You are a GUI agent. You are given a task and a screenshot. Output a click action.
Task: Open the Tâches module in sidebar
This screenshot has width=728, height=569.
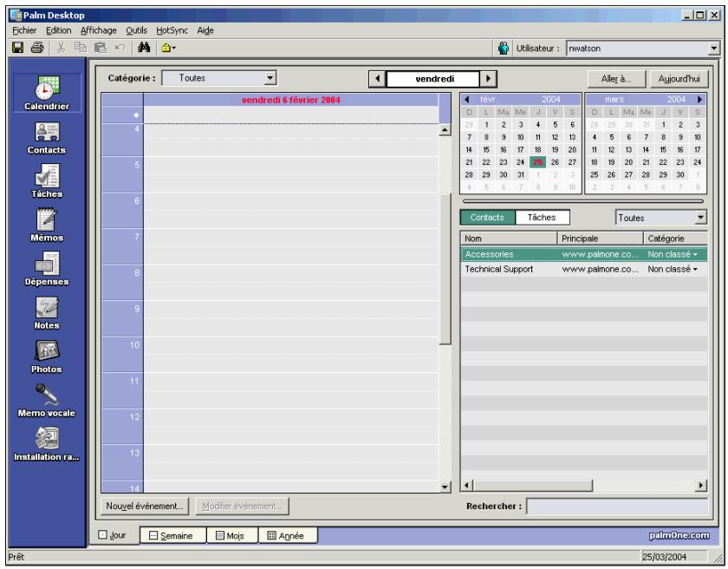coord(47,181)
